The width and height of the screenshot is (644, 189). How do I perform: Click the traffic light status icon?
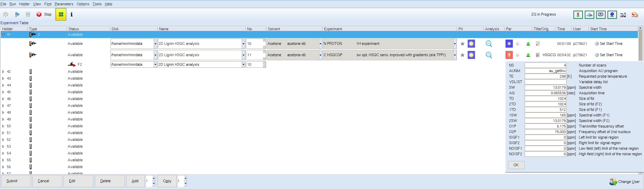coord(578,15)
